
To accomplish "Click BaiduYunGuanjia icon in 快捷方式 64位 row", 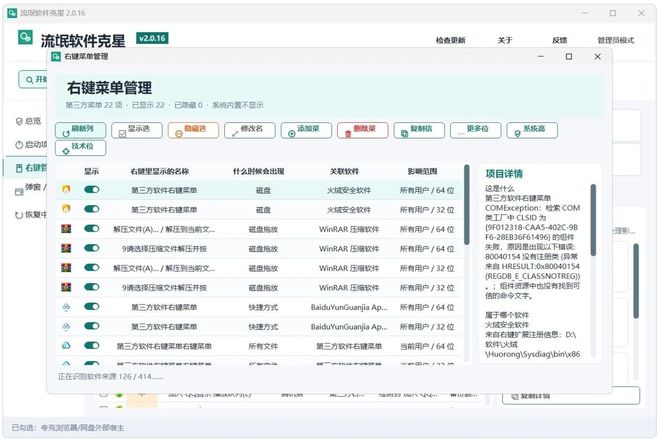I will click(66, 307).
